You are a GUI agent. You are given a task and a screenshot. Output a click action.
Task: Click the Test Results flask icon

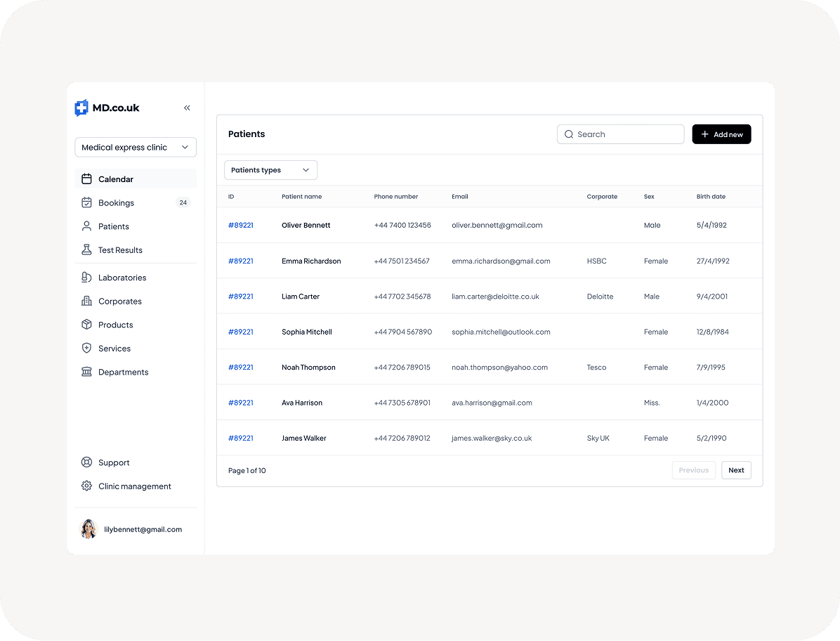pos(86,250)
